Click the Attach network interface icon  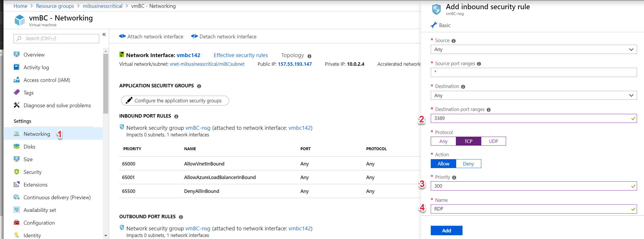[x=122, y=36]
